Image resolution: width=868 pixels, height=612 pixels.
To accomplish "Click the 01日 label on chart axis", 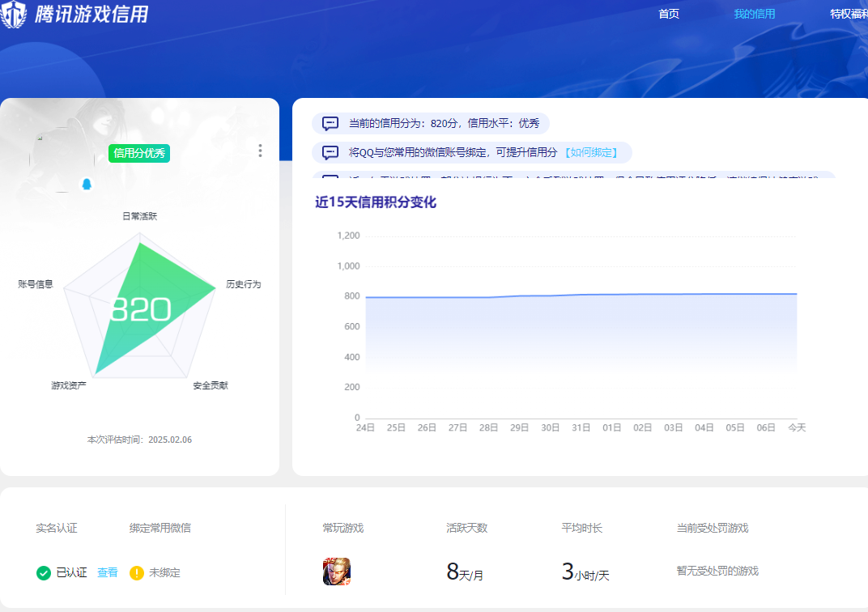I will point(611,427).
